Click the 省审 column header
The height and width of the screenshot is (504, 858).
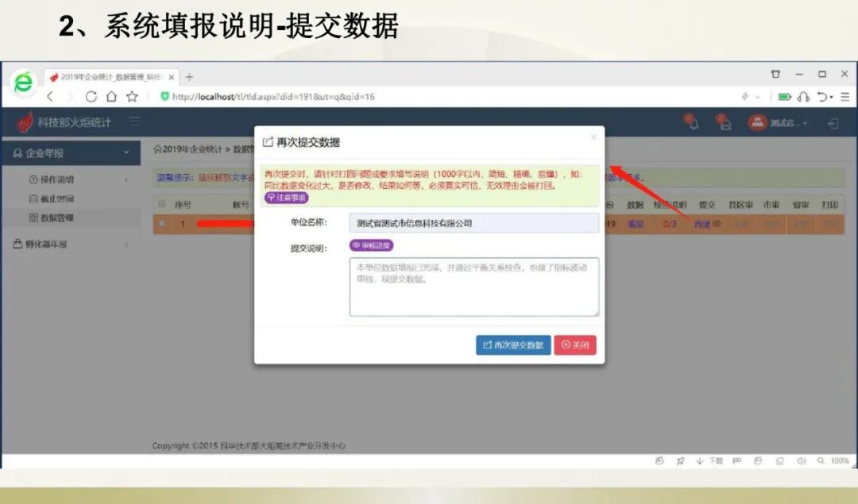click(801, 205)
